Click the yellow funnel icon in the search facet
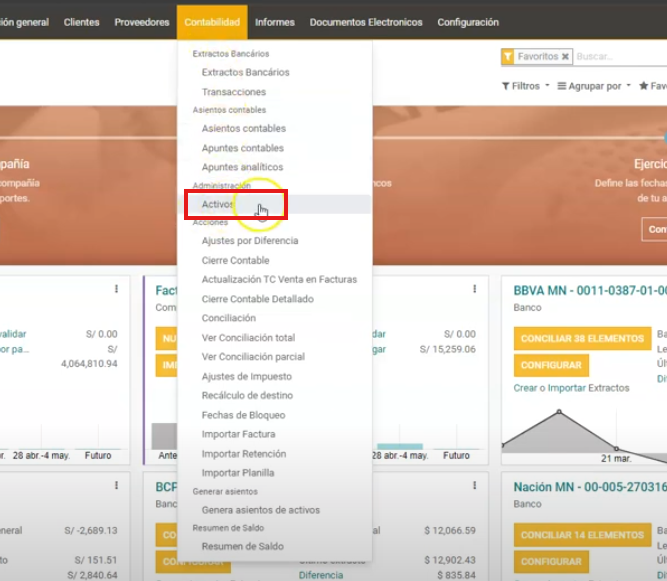Image resolution: width=667 pixels, height=581 pixels. click(508, 57)
